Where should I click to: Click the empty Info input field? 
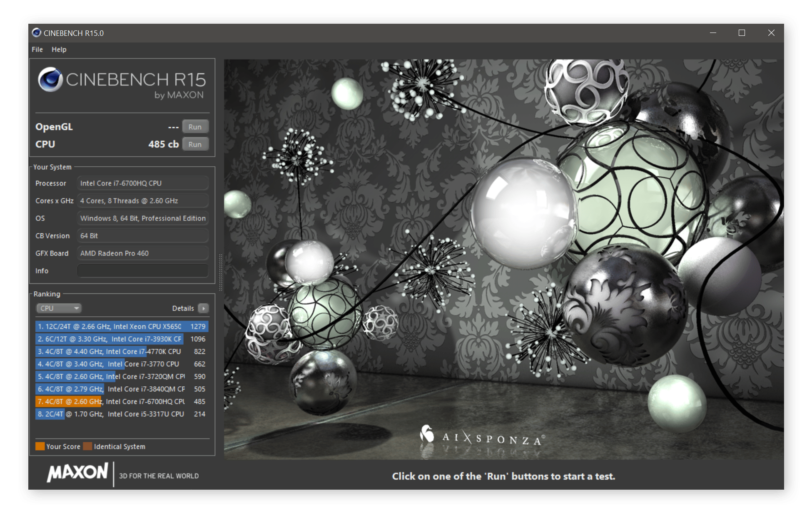click(x=142, y=271)
